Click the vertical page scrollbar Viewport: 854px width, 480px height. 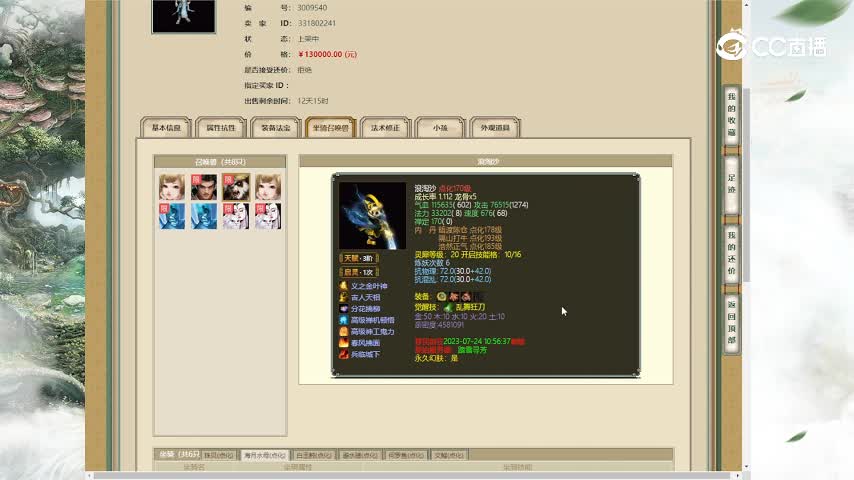coord(746,185)
